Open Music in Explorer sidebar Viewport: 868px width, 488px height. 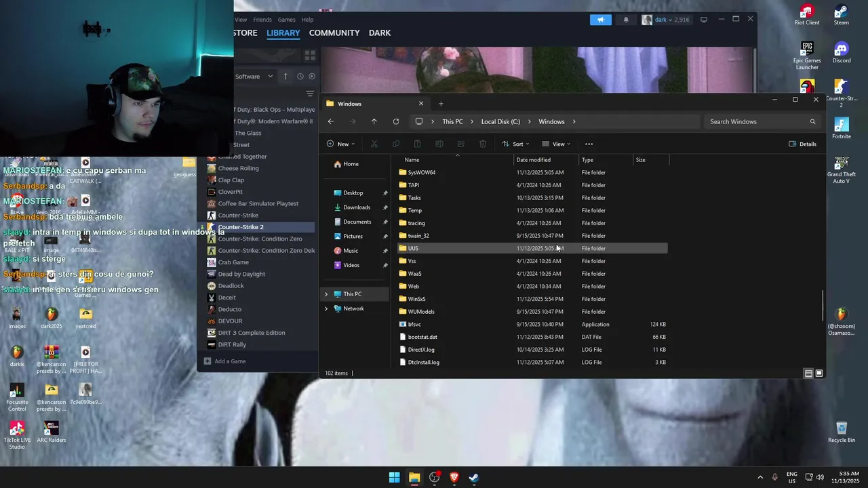[x=351, y=251]
